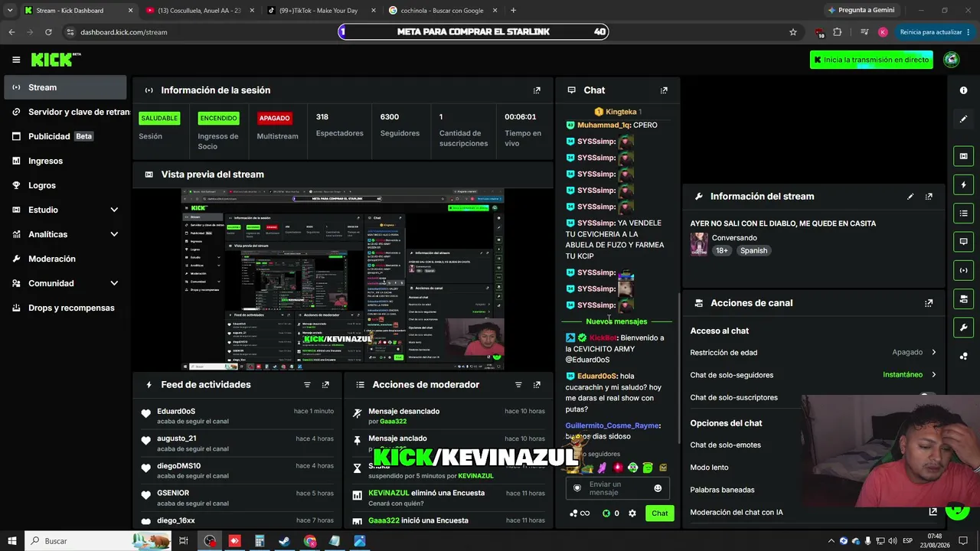Image resolution: width=980 pixels, height=551 pixels.
Task: Open the emoji picker in chat input
Action: (x=658, y=488)
